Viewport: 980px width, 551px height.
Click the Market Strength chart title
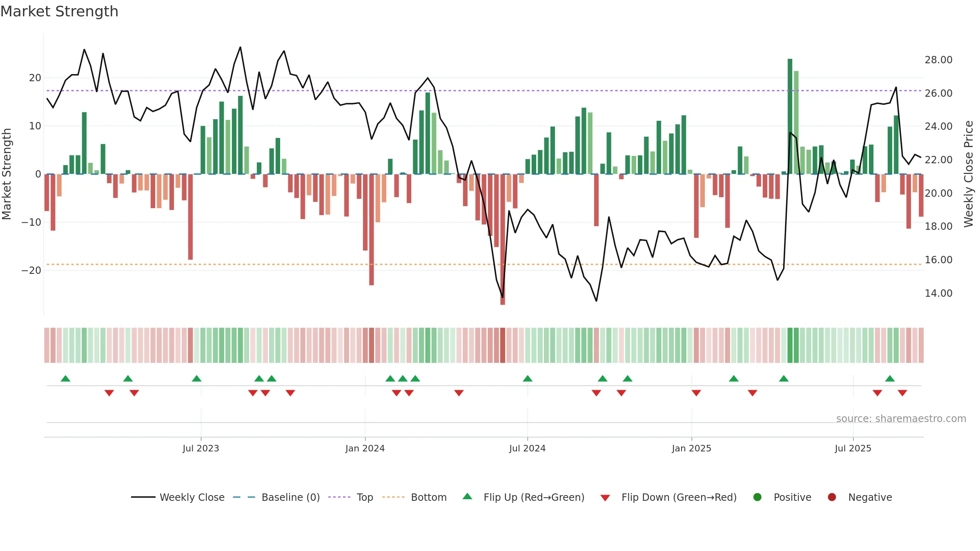[59, 11]
